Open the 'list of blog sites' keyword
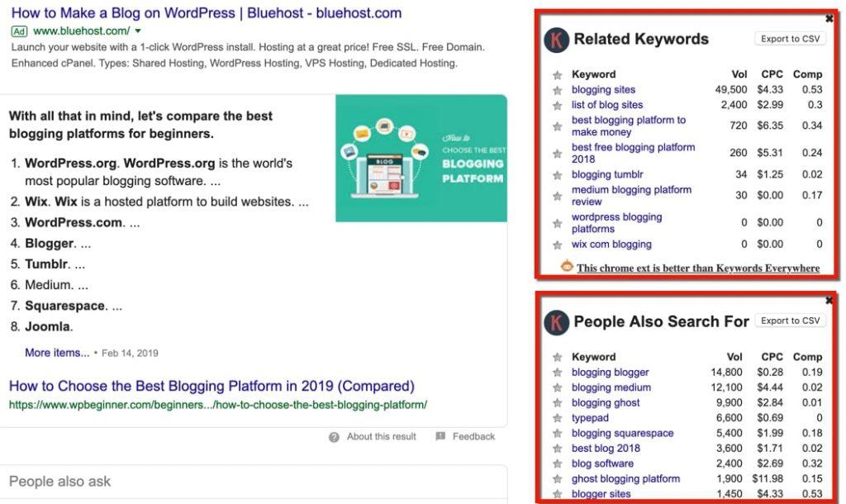 pos(607,105)
